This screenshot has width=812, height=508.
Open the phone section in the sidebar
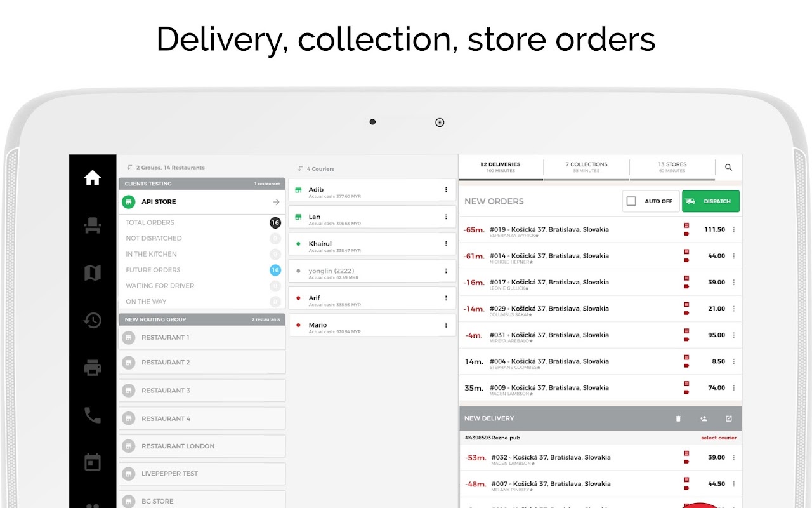[93, 415]
